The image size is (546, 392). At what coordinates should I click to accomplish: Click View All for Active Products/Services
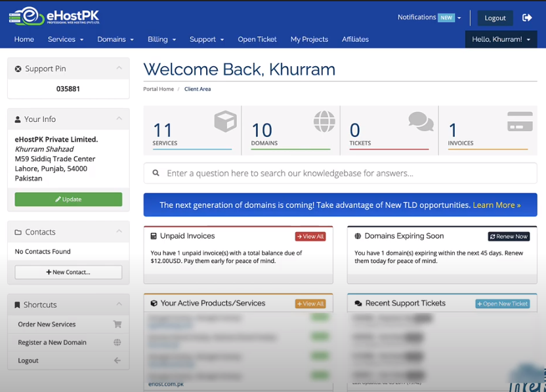point(310,304)
